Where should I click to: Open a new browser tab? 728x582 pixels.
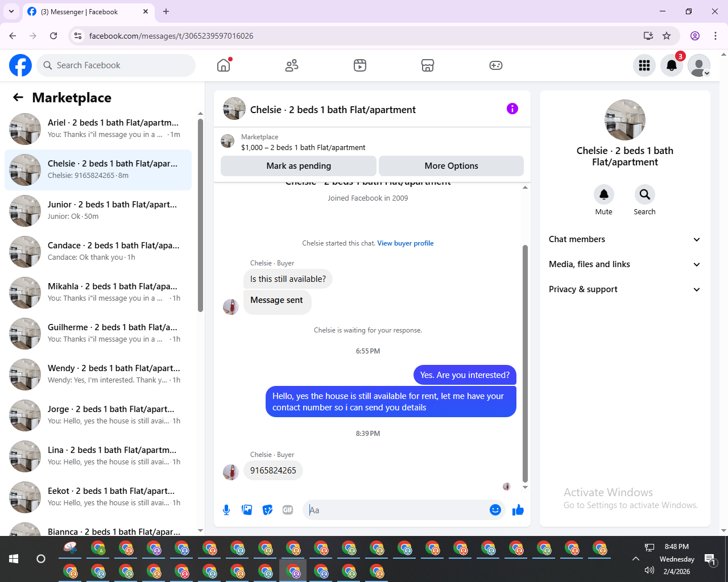click(x=166, y=11)
